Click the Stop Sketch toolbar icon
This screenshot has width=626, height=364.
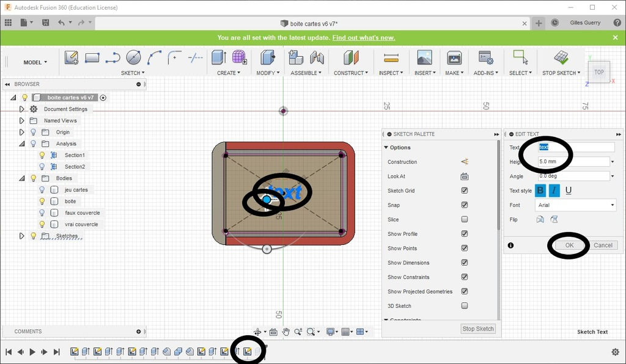pos(561,58)
